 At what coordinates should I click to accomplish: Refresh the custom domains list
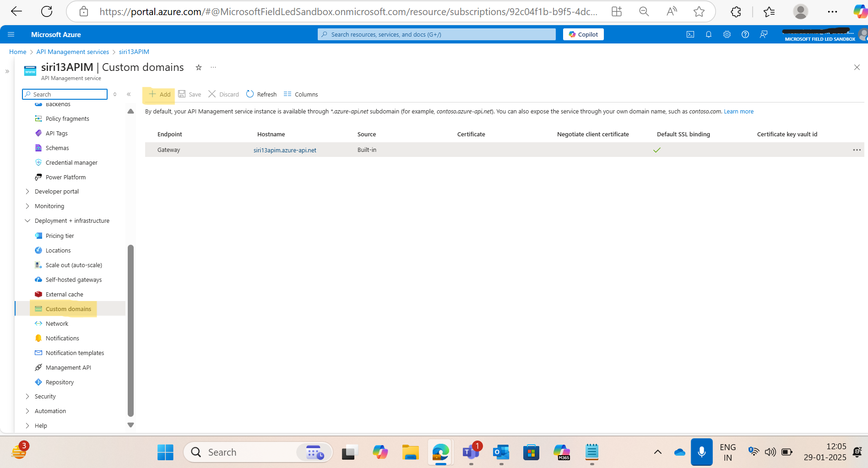261,94
